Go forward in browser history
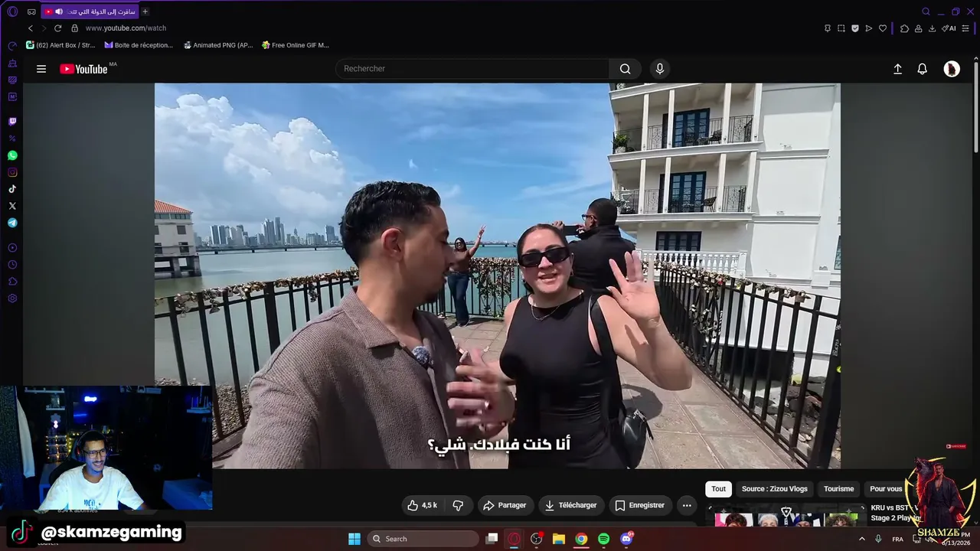 pos(44,28)
